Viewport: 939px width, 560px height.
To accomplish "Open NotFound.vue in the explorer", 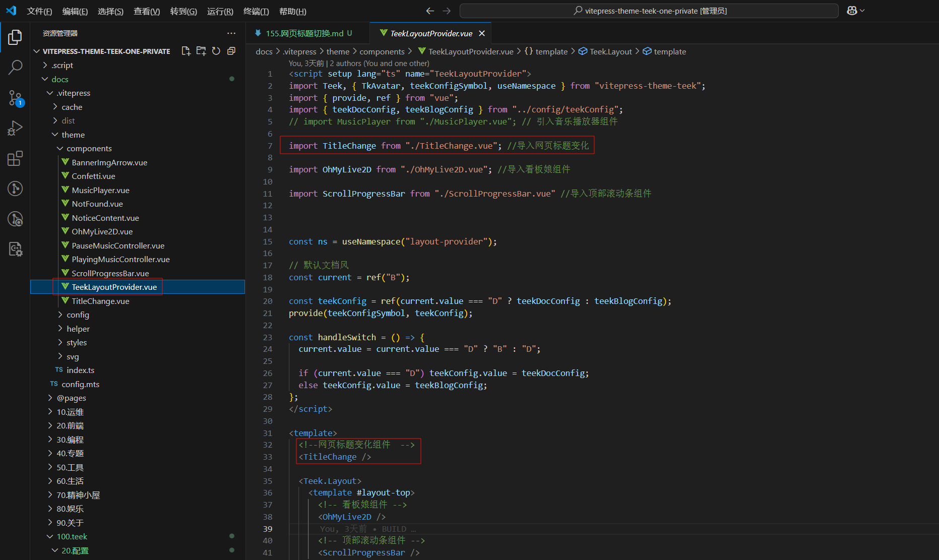I will pyautogui.click(x=138, y=204).
